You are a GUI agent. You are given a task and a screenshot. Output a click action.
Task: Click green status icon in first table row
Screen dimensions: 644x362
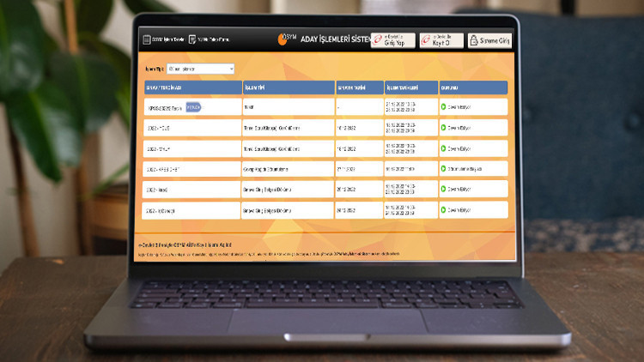pyautogui.click(x=443, y=107)
